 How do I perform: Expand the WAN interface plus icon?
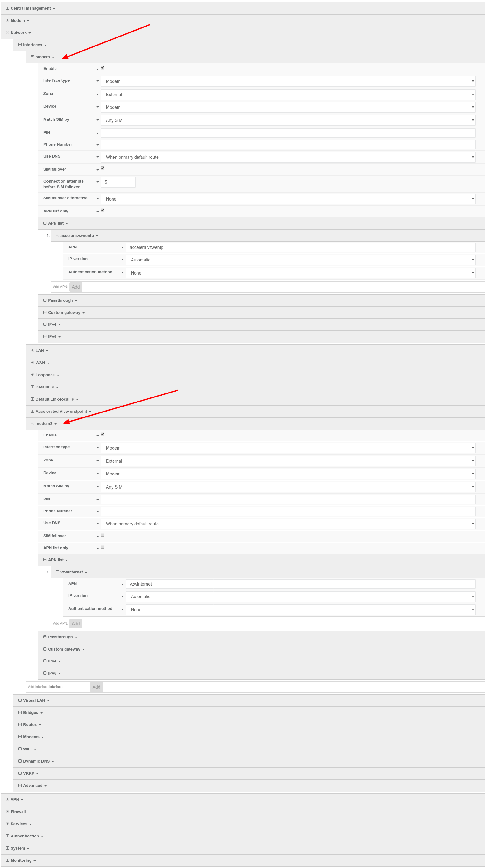(x=32, y=363)
